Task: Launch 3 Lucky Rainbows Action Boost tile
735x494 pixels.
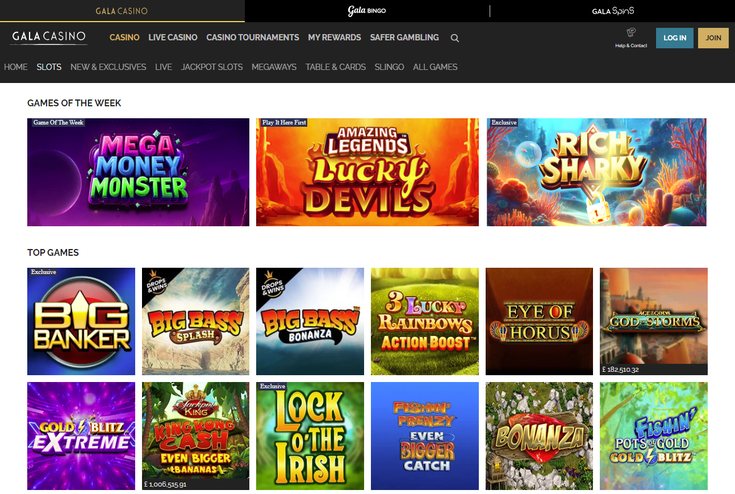Action: click(x=425, y=321)
